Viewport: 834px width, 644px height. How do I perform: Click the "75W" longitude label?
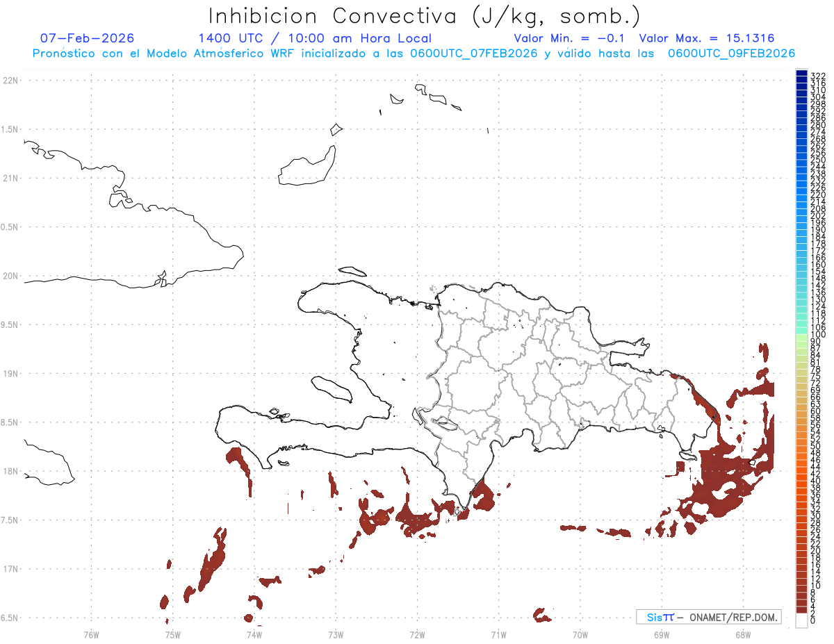click(x=172, y=634)
